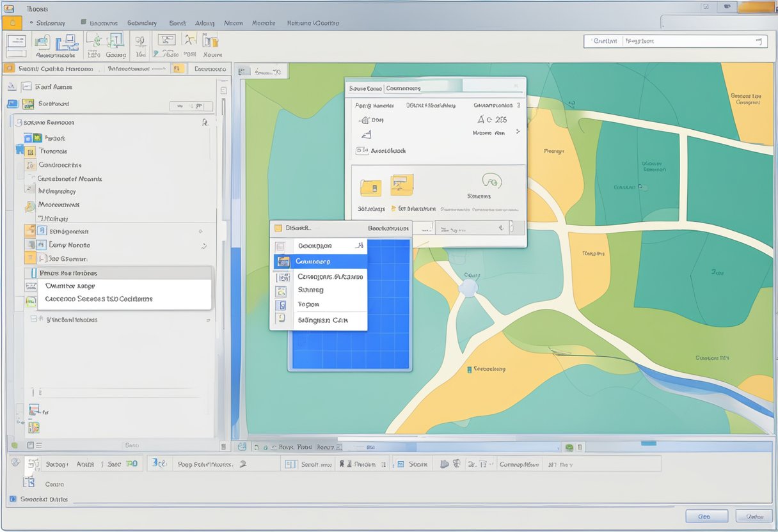Click the green map icon beside Søtoherard
Screen dimensions: 778x532
click(x=28, y=104)
